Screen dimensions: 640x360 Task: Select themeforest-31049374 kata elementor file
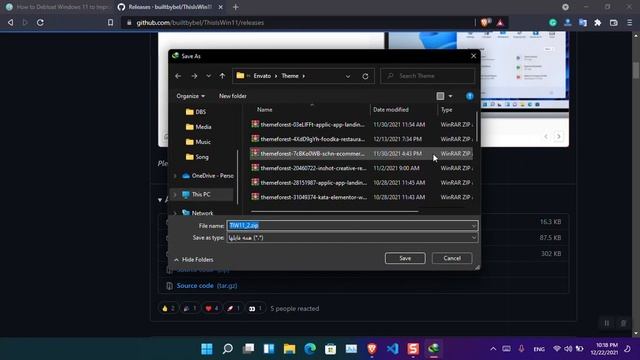tap(361, 197)
